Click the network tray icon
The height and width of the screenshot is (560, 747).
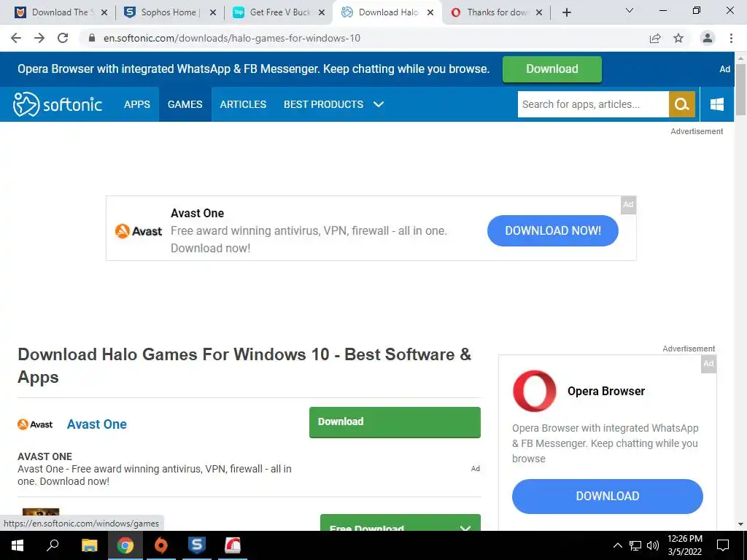(x=635, y=545)
